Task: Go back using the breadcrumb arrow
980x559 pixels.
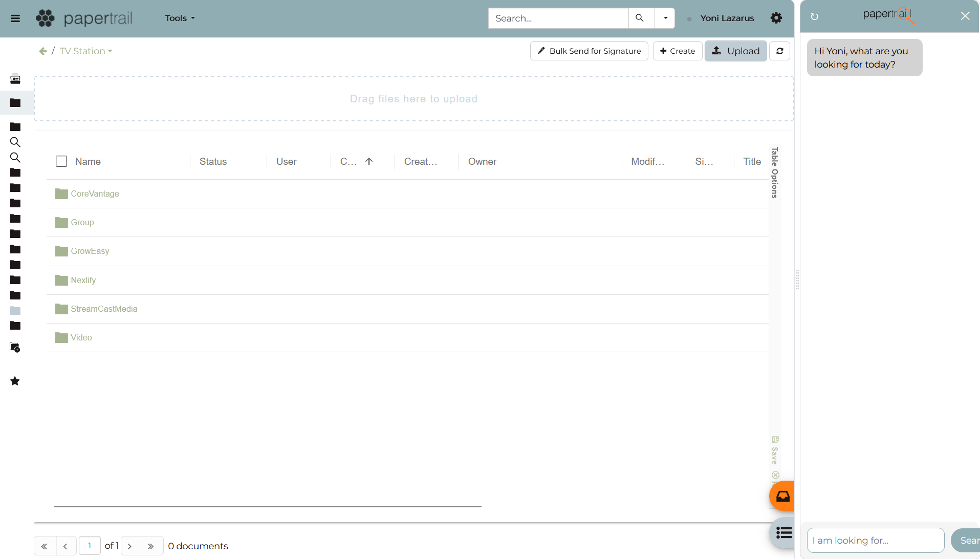Action: [43, 51]
